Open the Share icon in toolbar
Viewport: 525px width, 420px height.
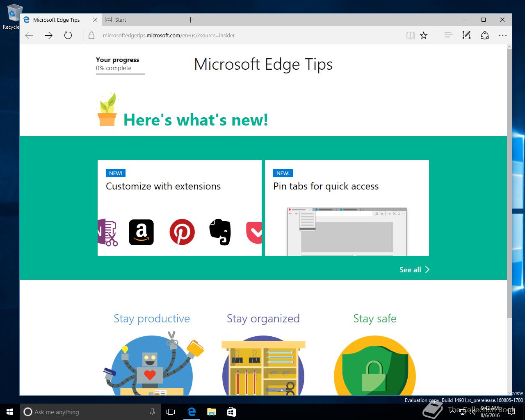click(x=485, y=35)
